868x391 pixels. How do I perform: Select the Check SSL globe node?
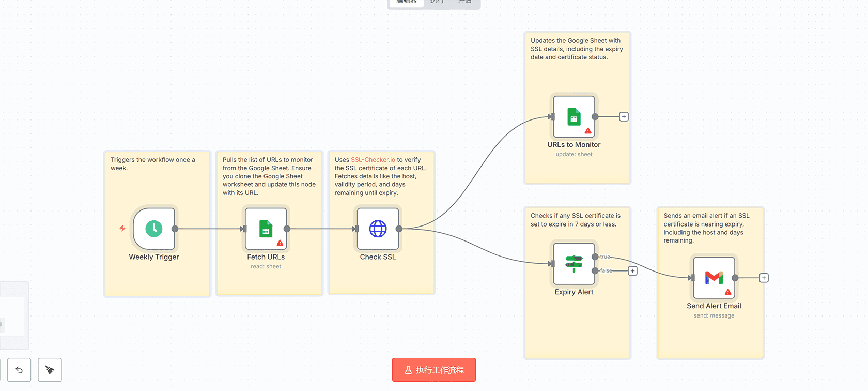point(378,229)
